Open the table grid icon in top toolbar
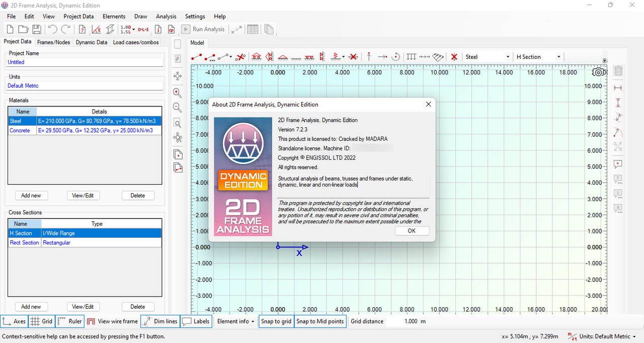644x343 pixels. click(253, 29)
